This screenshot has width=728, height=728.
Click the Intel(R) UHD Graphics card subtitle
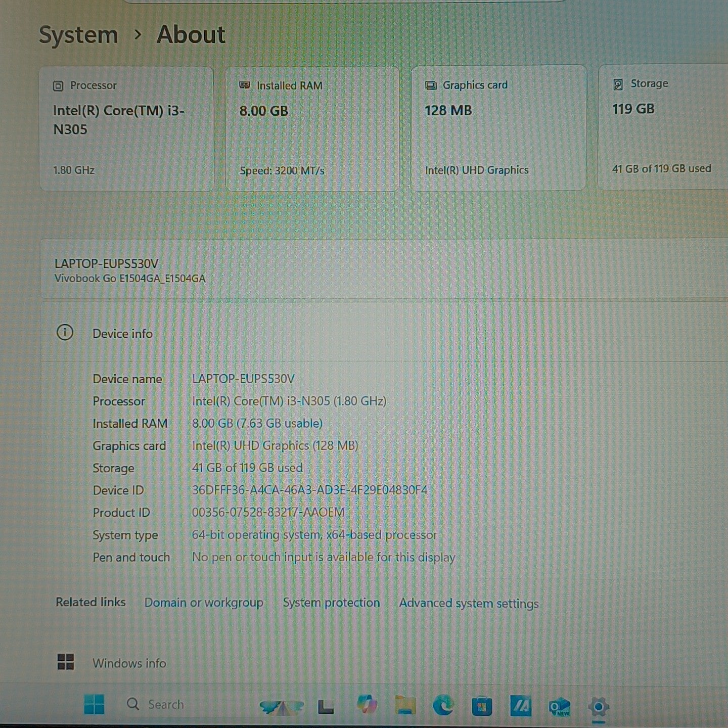click(x=477, y=170)
